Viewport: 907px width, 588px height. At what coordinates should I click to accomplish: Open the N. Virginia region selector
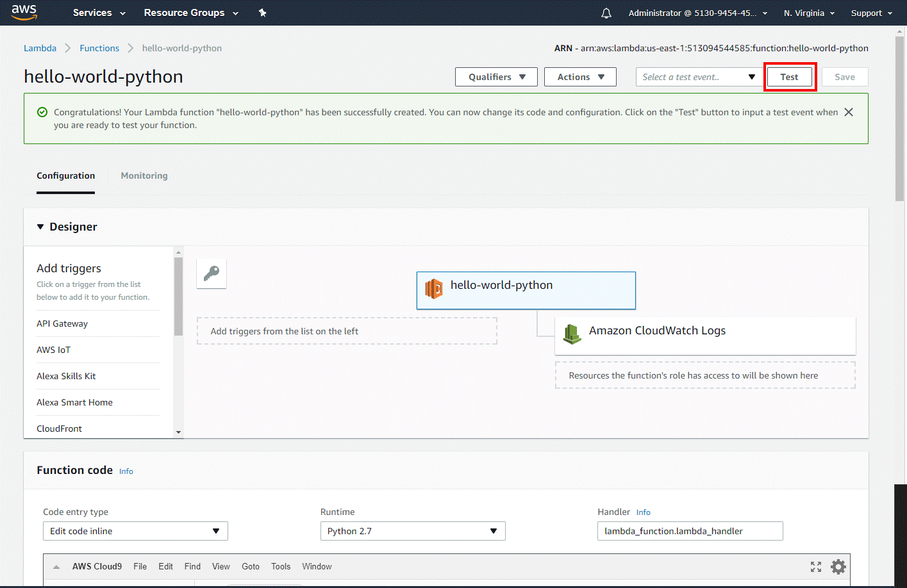coord(809,13)
